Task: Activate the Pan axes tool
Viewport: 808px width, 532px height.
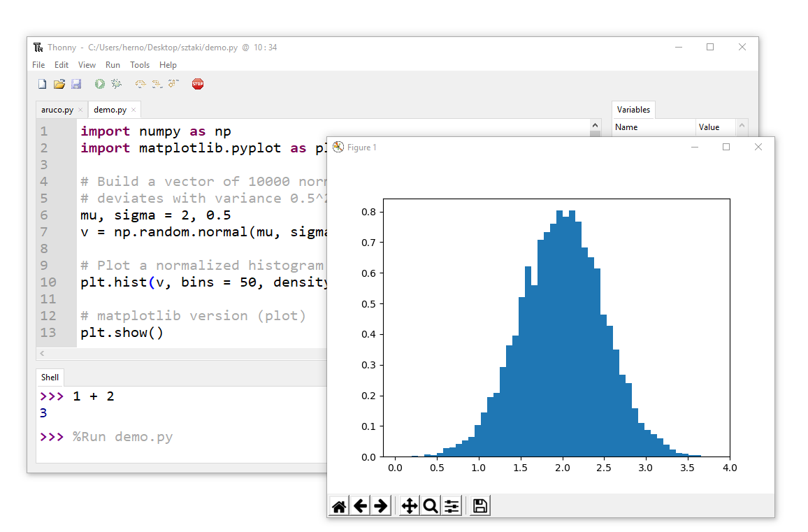Action: [x=409, y=506]
